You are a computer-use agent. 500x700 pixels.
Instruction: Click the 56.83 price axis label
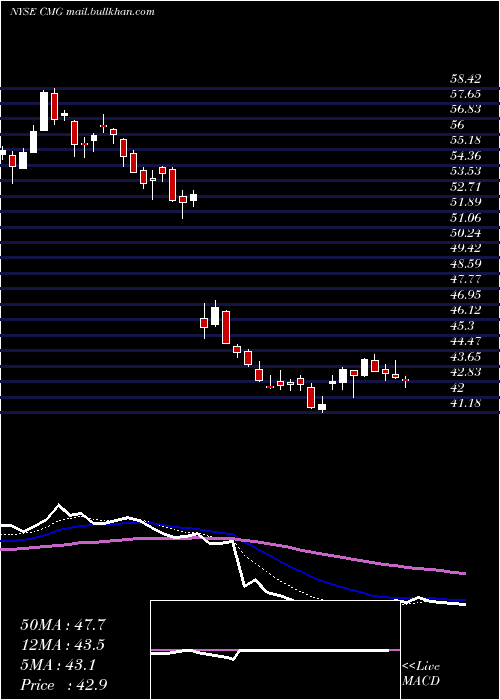click(465, 110)
